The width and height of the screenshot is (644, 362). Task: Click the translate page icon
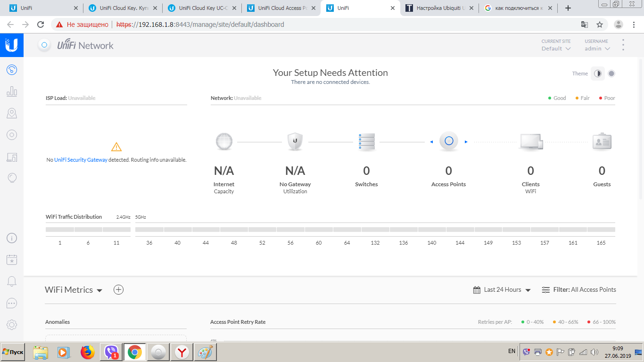(x=585, y=25)
